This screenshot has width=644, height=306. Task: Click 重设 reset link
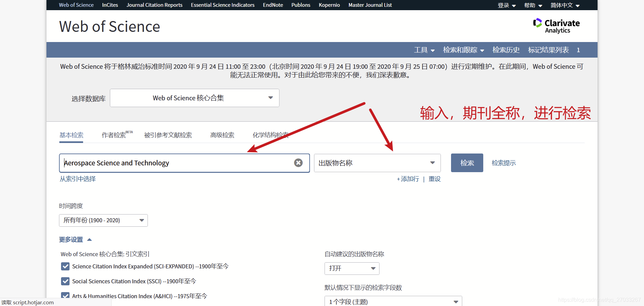click(434, 179)
